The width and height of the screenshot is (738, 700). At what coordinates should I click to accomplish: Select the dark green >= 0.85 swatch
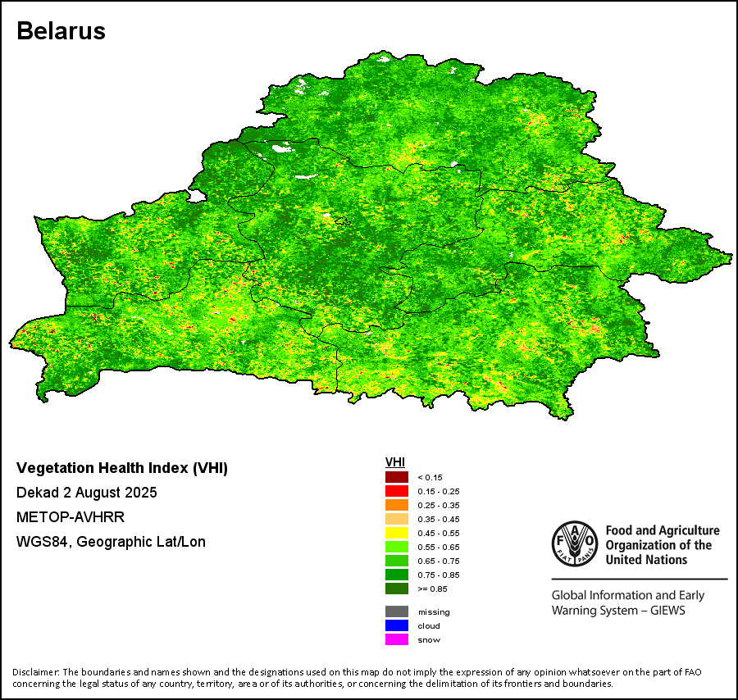click(x=396, y=589)
